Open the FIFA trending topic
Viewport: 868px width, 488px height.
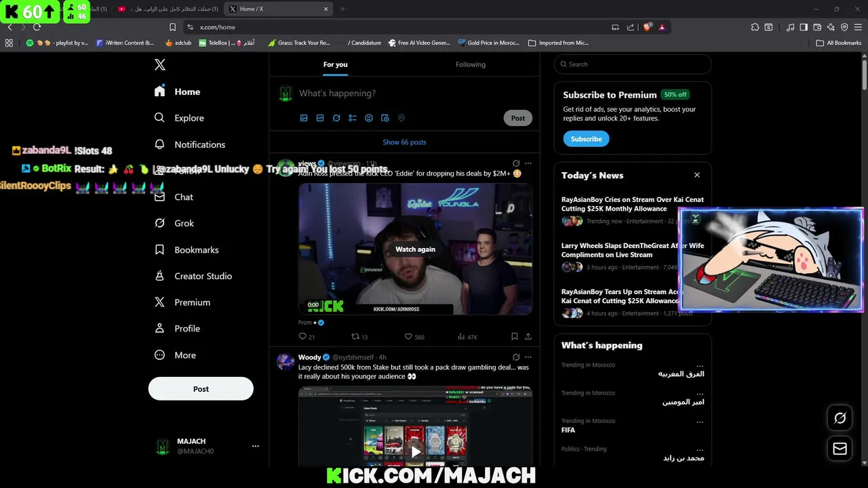point(568,430)
